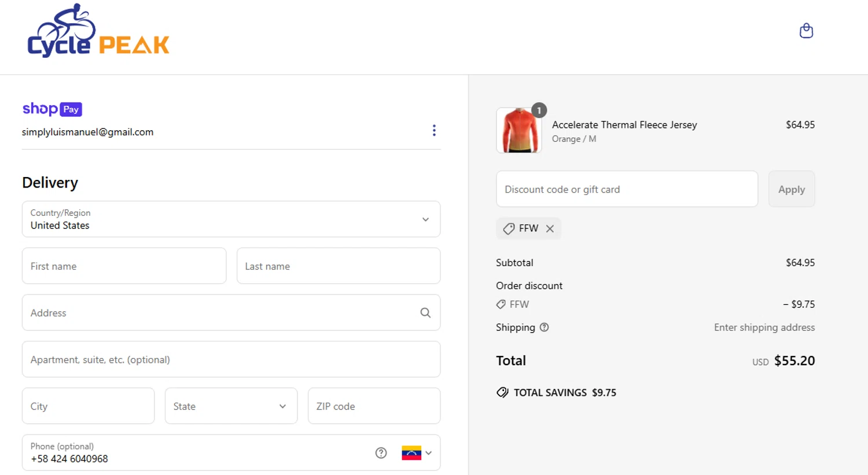The image size is (868, 475).
Task: Click the Cycle Peak store logo
Action: (98, 32)
